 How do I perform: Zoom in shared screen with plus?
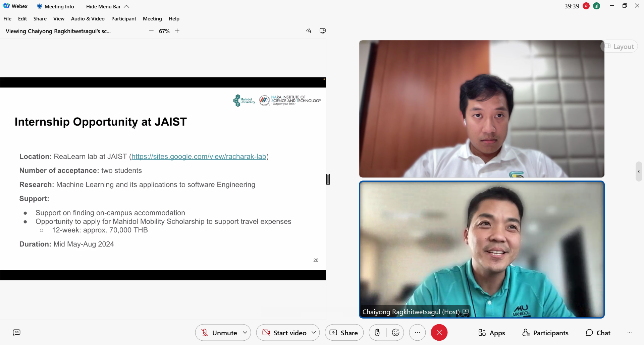[x=177, y=31]
